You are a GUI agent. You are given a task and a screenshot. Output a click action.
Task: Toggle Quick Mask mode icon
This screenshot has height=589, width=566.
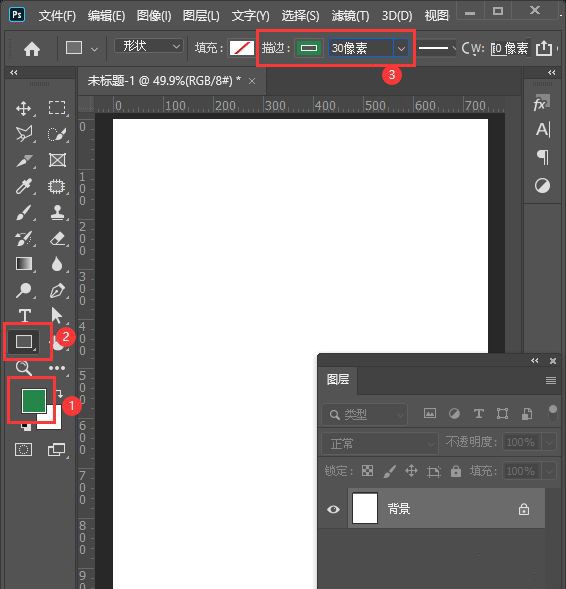pyautogui.click(x=23, y=449)
